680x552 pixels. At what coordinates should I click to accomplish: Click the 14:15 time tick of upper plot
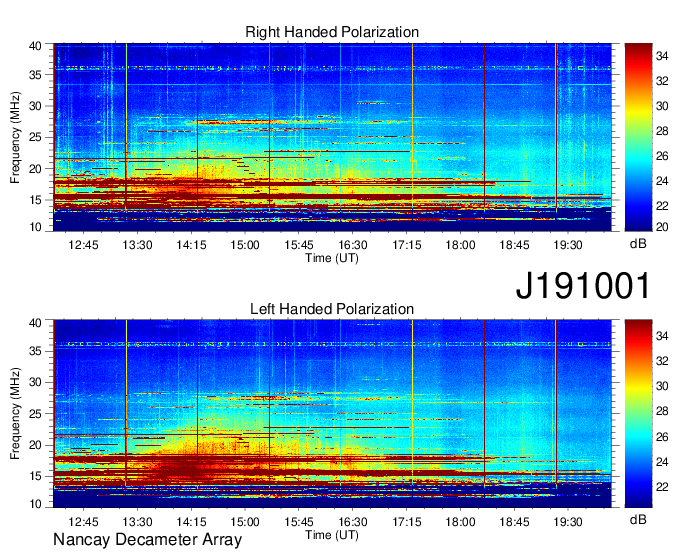point(191,245)
